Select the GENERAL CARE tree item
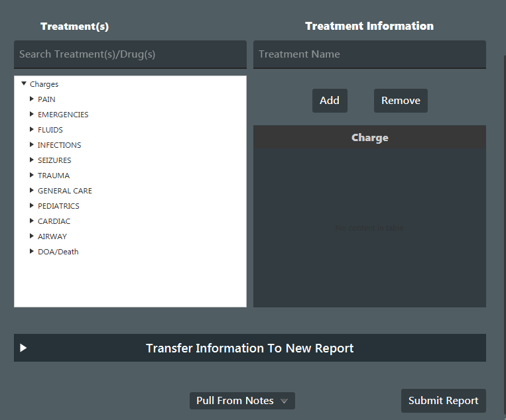This screenshot has height=420, width=506. pos(64,191)
